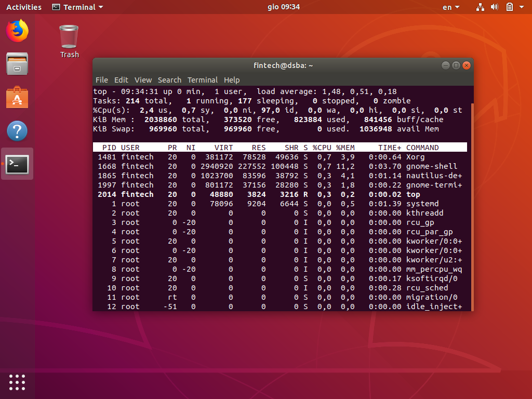Image resolution: width=532 pixels, height=399 pixels.
Task: Click the kworker/u2:+ command text
Action: 434,260
